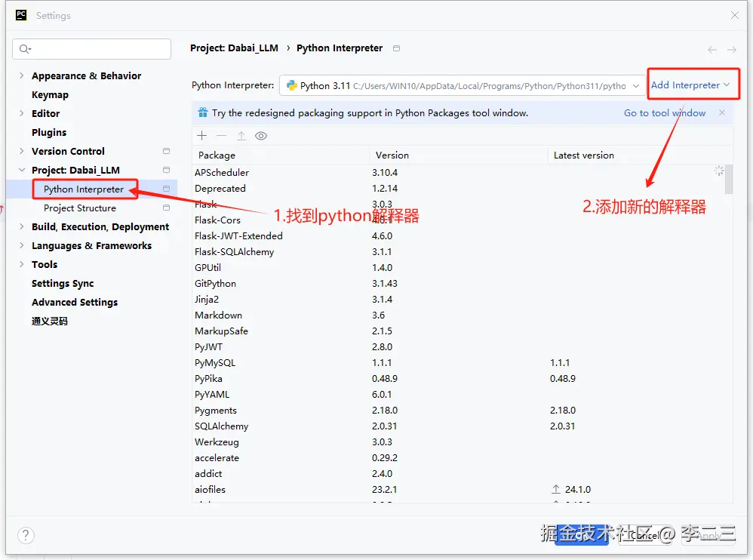The height and width of the screenshot is (560, 753).
Task: Expand the Tools section
Action: [x=22, y=264]
